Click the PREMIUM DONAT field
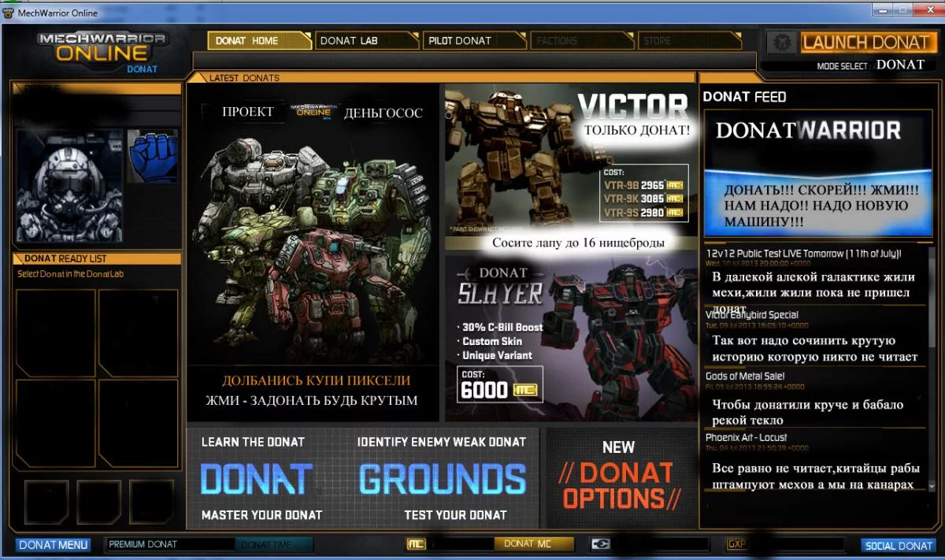Viewport: 945px width, 560px height. click(x=169, y=544)
